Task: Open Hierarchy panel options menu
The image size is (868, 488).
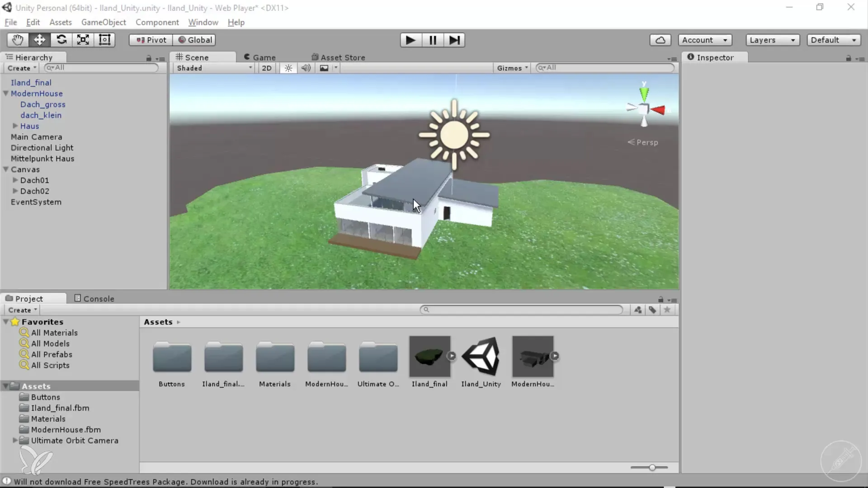Action: coord(160,59)
